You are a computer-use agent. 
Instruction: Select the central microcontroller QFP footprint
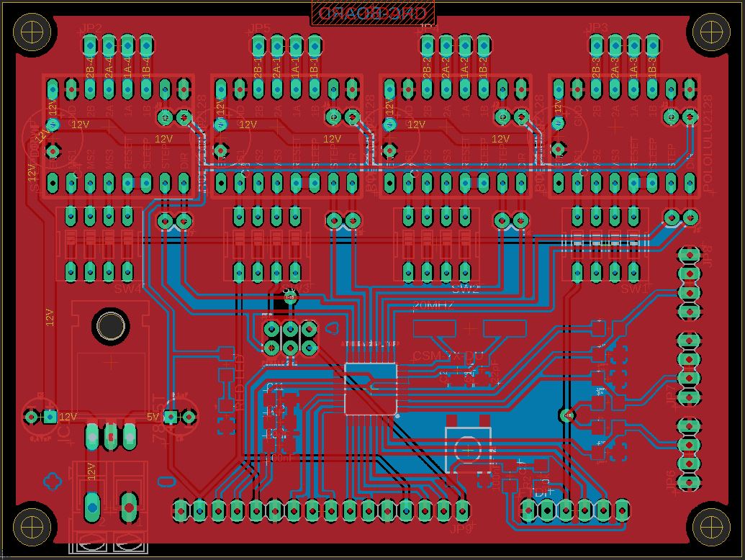[371, 389]
